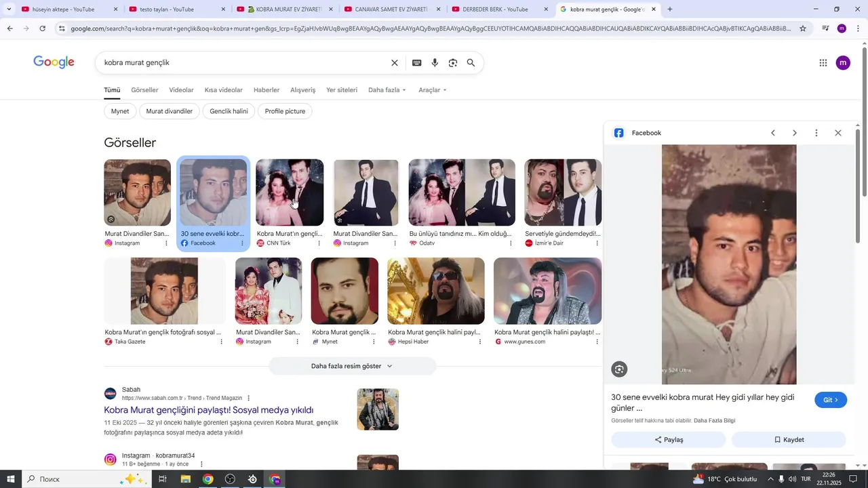Screen dimensions: 868x488
Task: Open the Google apps grid
Action: coord(823,63)
